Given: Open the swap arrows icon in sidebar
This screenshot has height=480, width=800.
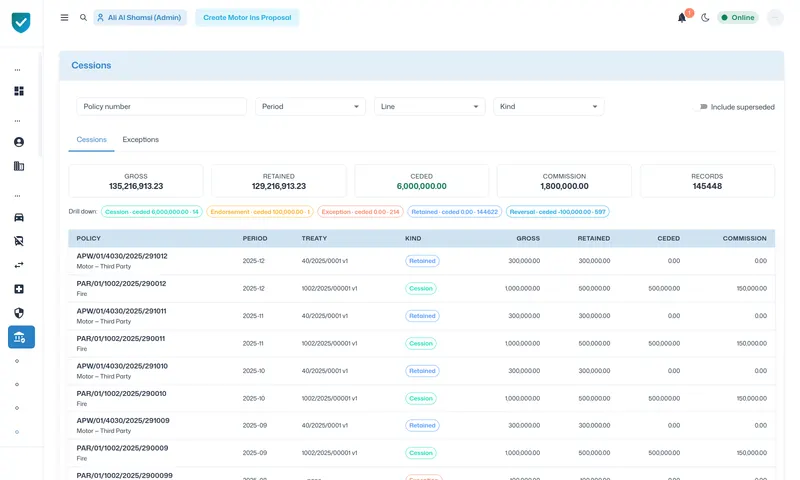Looking at the screenshot, I should pos(19,265).
